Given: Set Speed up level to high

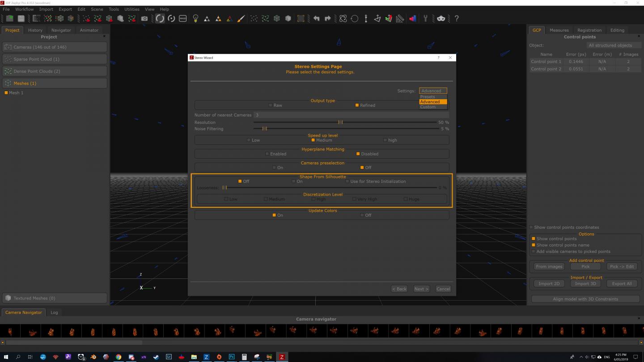Looking at the screenshot, I should (x=385, y=140).
